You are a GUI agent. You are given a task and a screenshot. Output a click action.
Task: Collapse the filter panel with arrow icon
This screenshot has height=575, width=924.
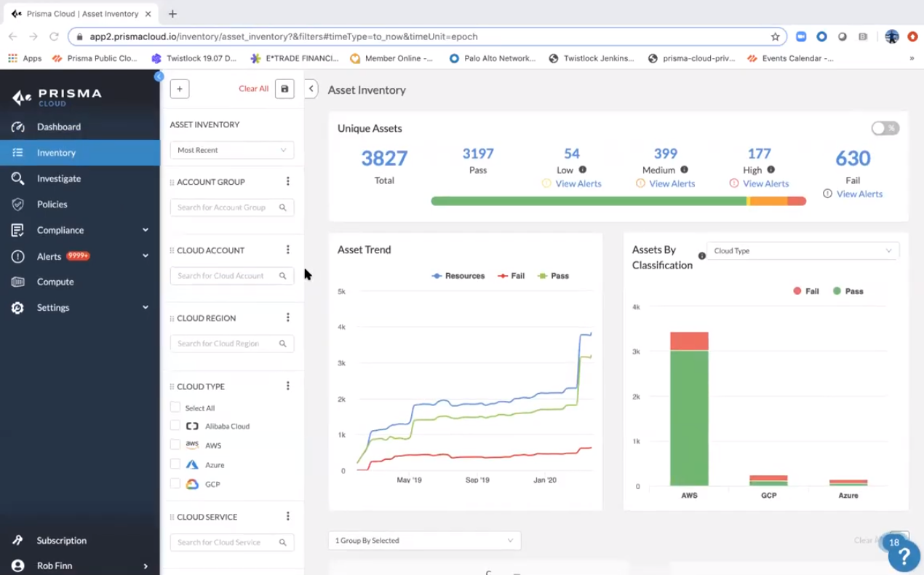(311, 89)
